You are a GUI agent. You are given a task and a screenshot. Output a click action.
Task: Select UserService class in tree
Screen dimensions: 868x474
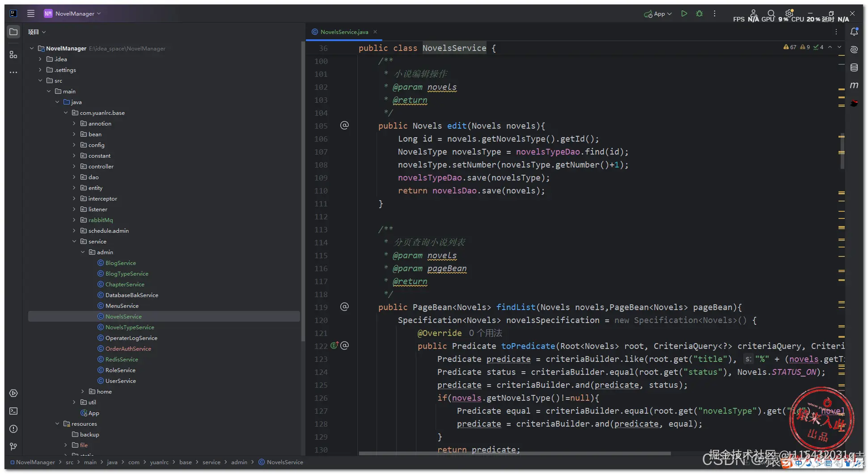[121, 381]
